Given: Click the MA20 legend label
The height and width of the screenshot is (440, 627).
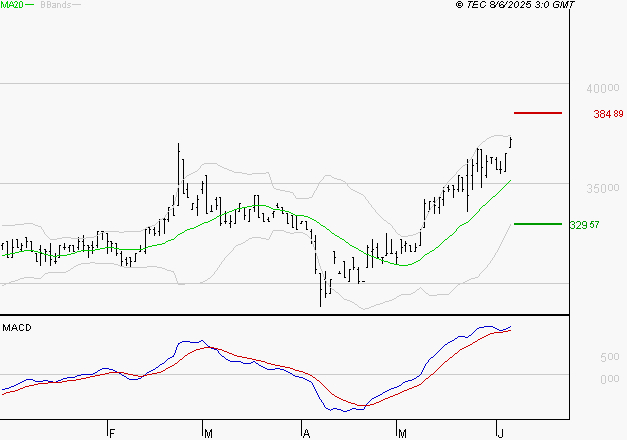Looking at the screenshot, I should click(12, 5).
